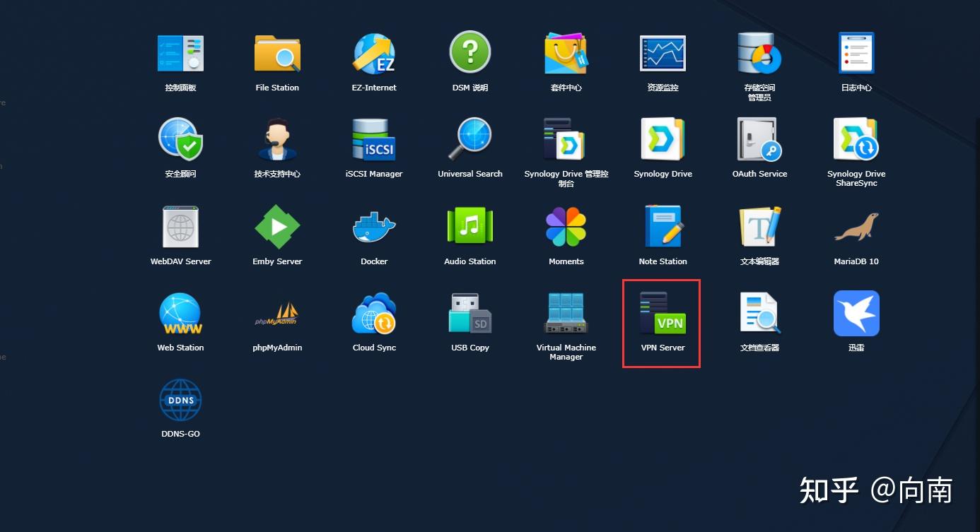Open the 控制面板 control panel icon
980x532 pixels.
180,53
